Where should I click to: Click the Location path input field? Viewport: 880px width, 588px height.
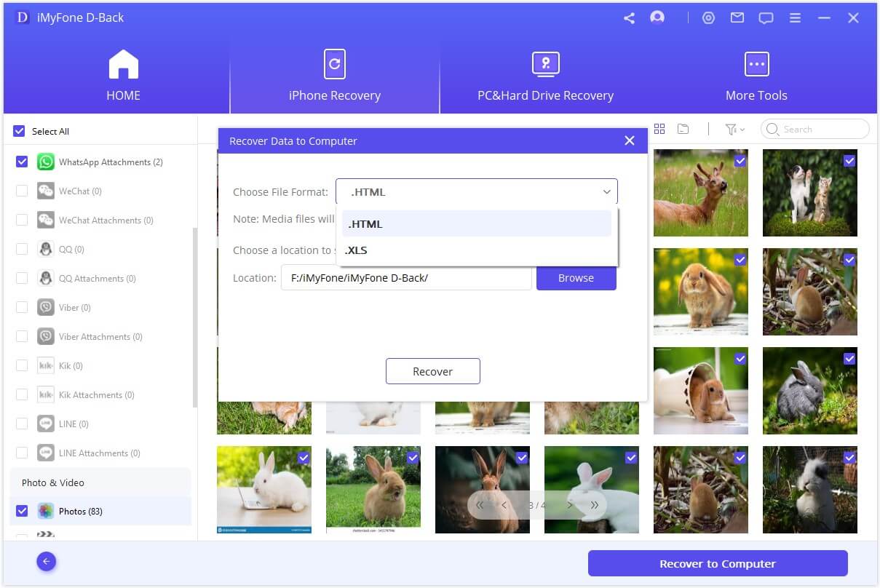(x=406, y=278)
